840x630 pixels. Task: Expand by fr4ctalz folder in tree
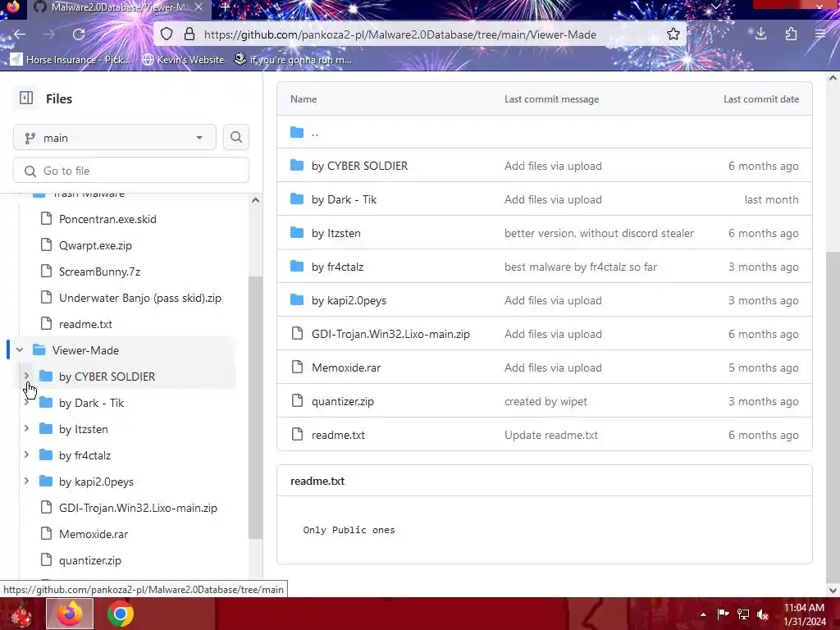pyautogui.click(x=26, y=454)
